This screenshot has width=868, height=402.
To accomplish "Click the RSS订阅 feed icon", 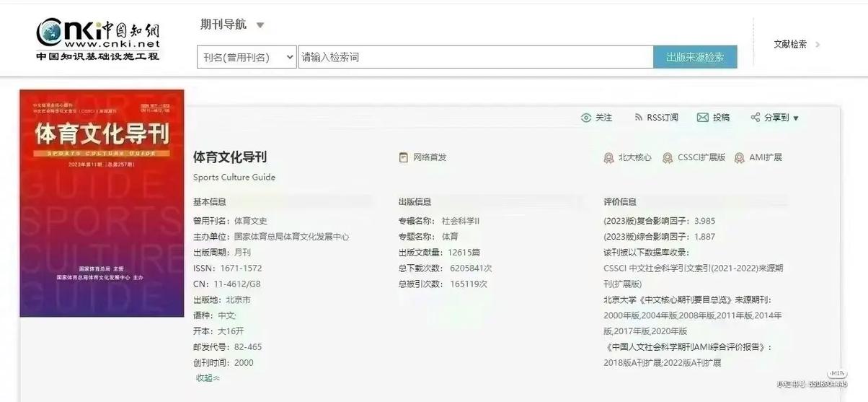I will (x=638, y=118).
